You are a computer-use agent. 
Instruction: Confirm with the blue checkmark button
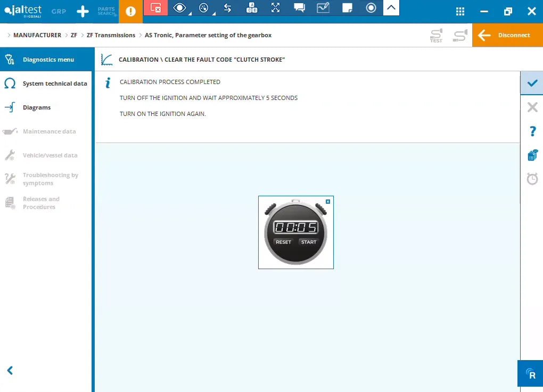pyautogui.click(x=532, y=83)
